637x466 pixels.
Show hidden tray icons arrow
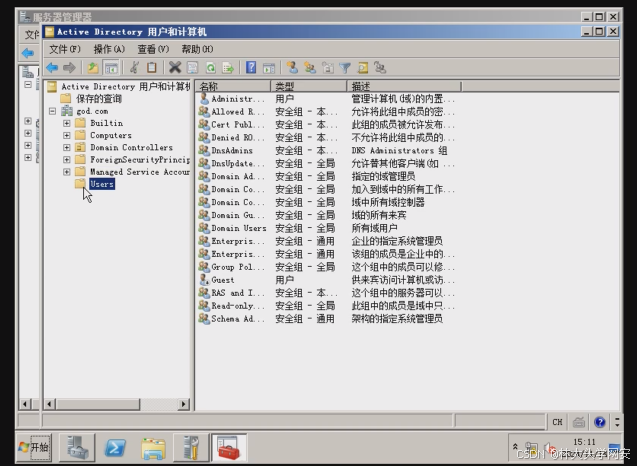pos(515,446)
